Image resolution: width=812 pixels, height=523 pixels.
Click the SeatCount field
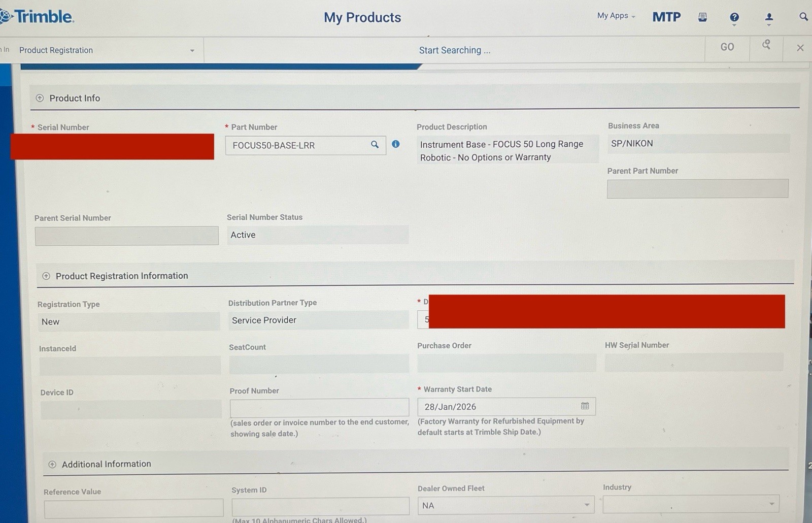pyautogui.click(x=319, y=364)
